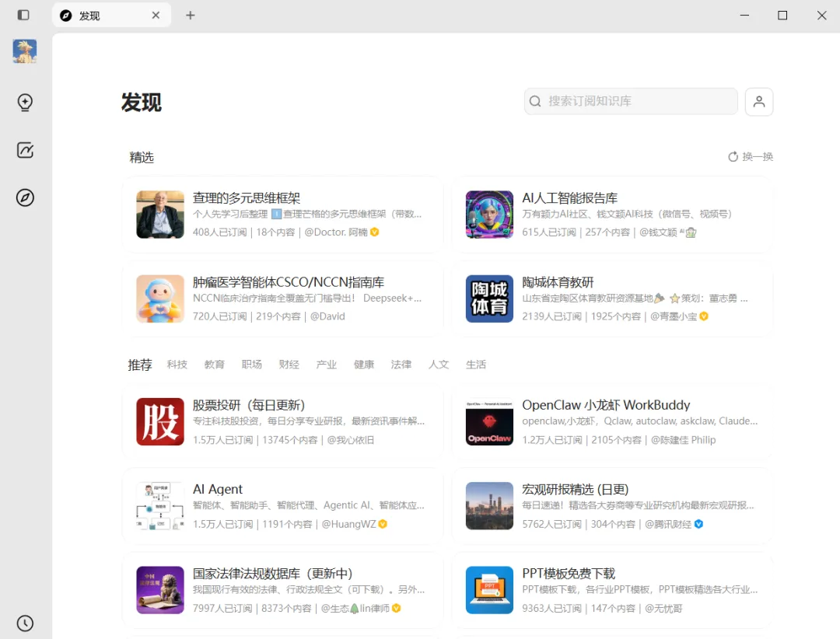This screenshot has height=639, width=840.
Task: Open a new tab with plus button
Action: [191, 15]
